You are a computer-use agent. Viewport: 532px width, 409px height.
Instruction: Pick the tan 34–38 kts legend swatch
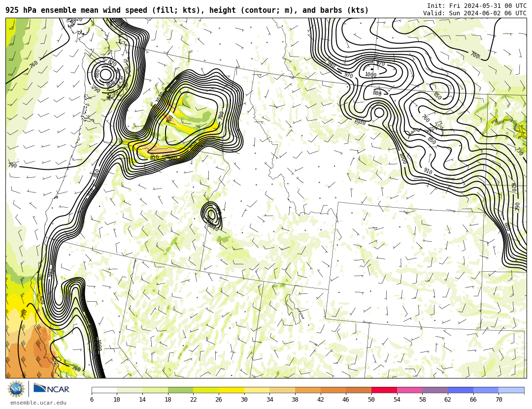[282, 390]
